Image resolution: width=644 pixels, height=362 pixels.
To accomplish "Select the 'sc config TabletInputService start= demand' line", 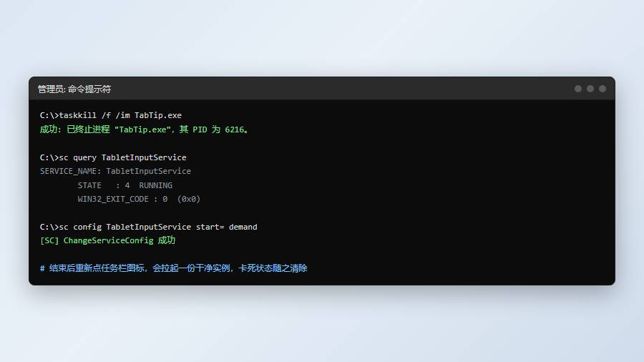I will pyautogui.click(x=149, y=227).
